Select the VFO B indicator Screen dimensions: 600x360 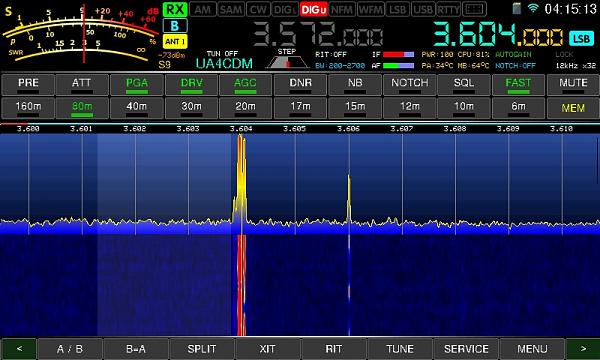pyautogui.click(x=175, y=26)
